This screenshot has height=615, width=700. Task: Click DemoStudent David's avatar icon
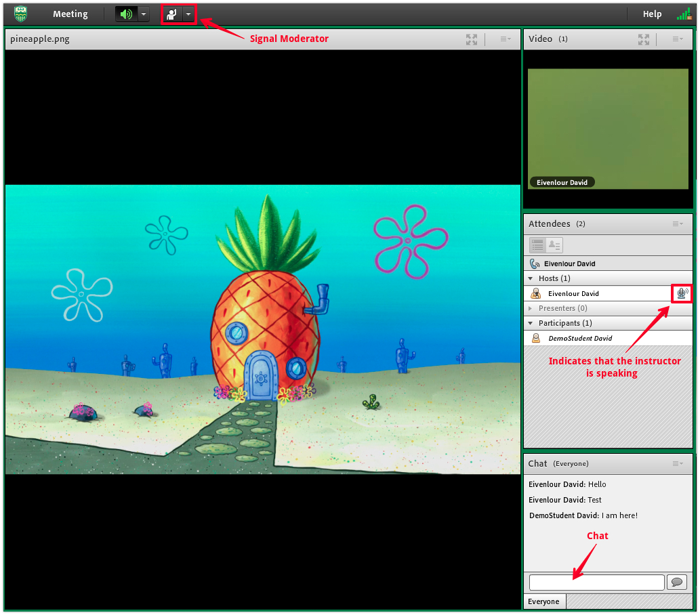coord(536,338)
